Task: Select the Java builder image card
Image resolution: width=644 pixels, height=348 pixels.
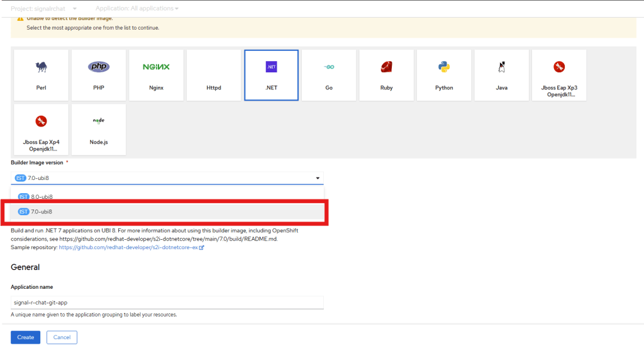Action: (x=501, y=75)
